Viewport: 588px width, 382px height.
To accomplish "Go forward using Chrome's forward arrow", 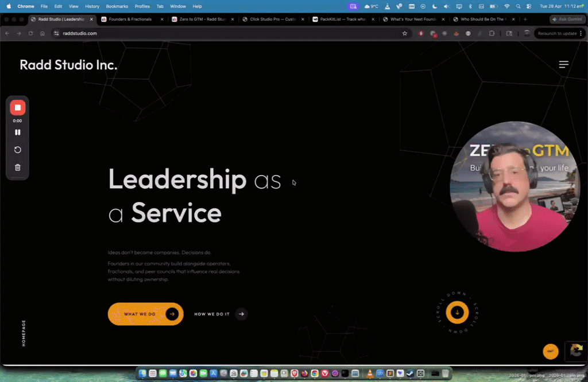I will coord(19,33).
